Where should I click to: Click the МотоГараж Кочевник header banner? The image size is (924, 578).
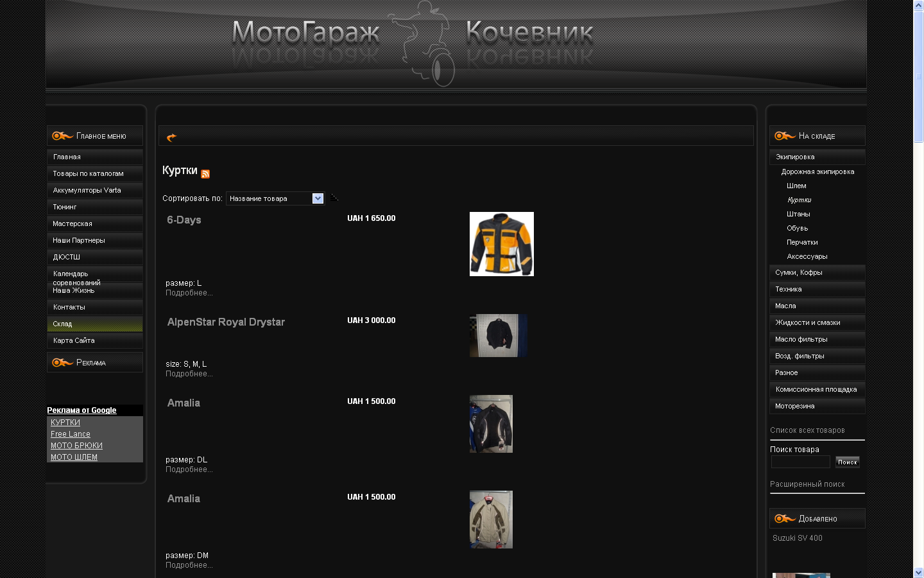click(456, 44)
